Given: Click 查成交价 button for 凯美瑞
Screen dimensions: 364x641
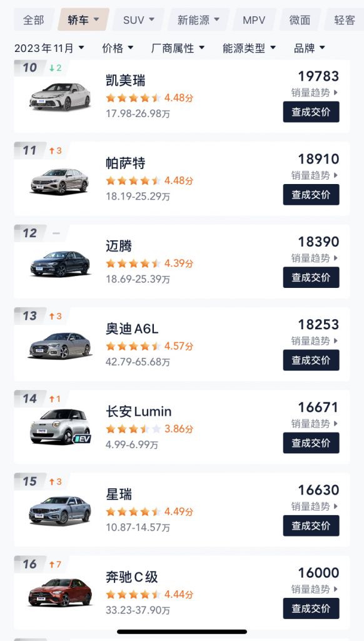Looking at the screenshot, I should pos(311,112).
